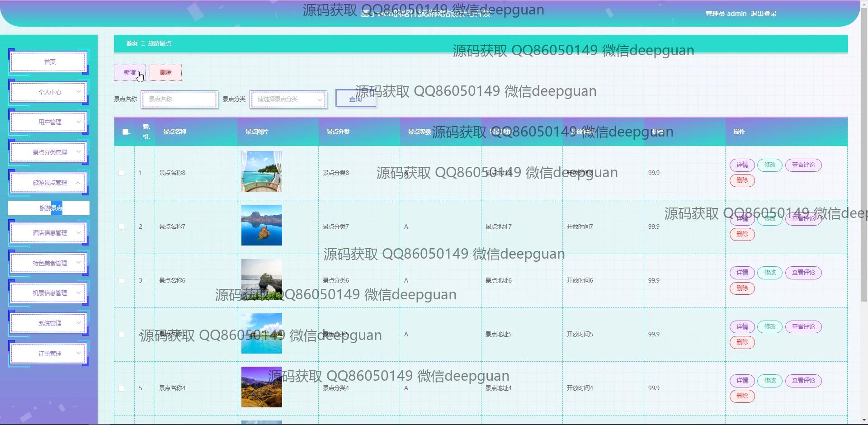Expand the 酒店信息管理 sidebar menu
Image resolution: width=868 pixels, height=425 pixels.
click(x=48, y=233)
